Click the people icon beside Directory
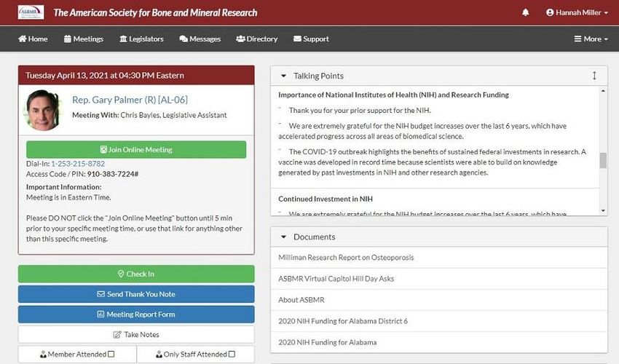The width and height of the screenshot is (619, 364). [240, 39]
